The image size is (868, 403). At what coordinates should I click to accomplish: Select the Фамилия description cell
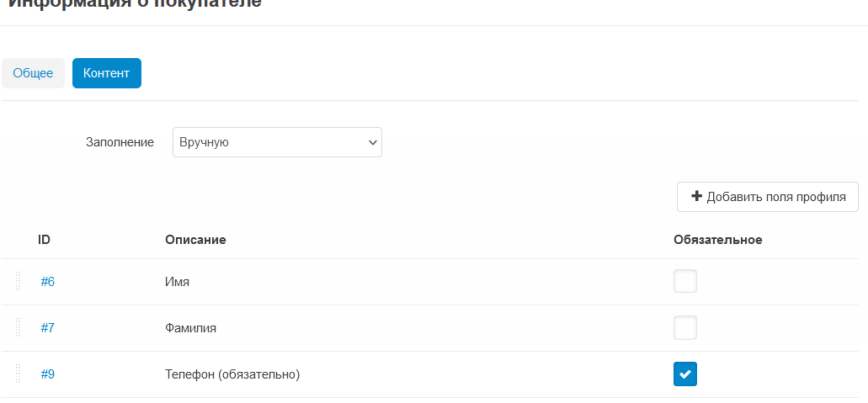[190, 328]
